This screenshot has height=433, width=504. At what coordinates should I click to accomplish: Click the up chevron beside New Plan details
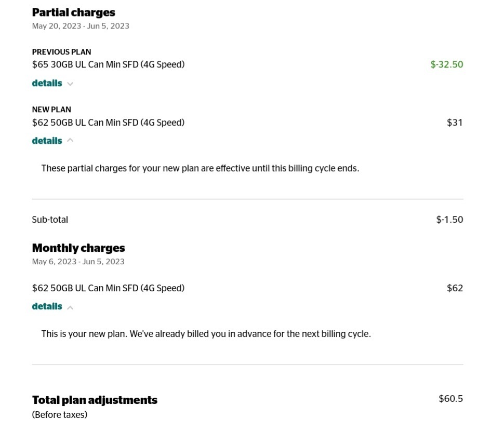(70, 140)
